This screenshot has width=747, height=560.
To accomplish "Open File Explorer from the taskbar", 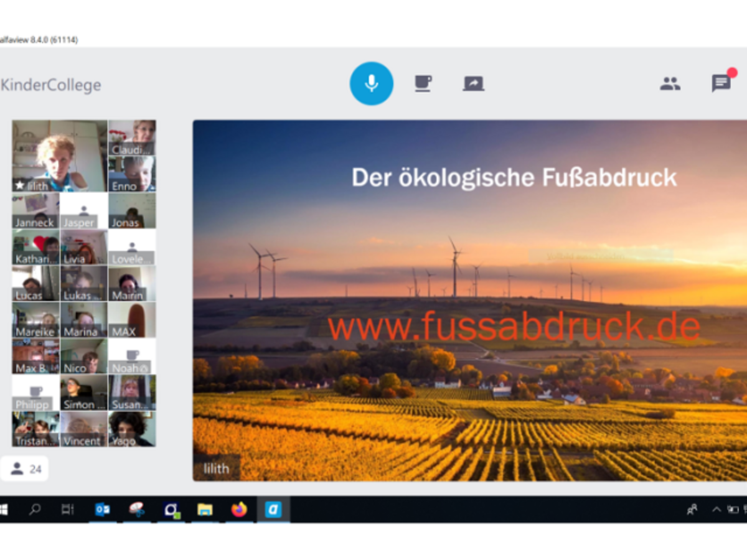I will (x=205, y=510).
